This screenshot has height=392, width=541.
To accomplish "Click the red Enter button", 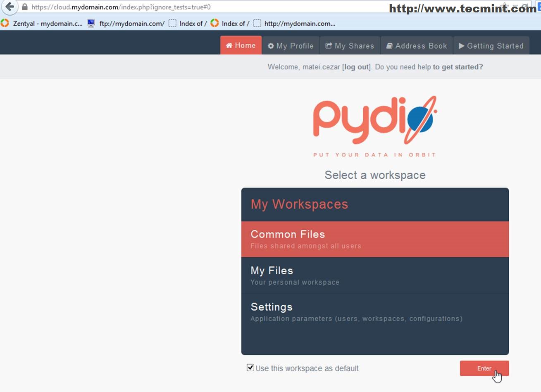I will click(484, 368).
